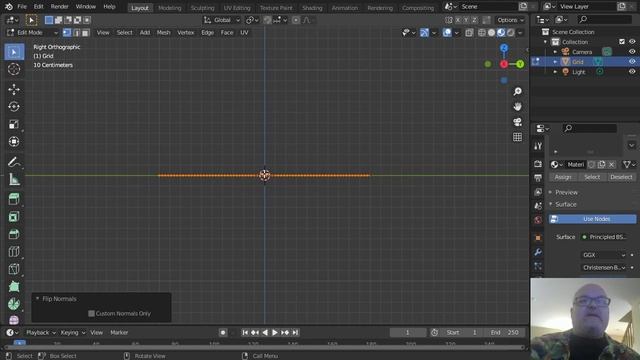Toggle Collection visibility eye icon
This screenshot has height=360, width=640.
coord(632,42)
